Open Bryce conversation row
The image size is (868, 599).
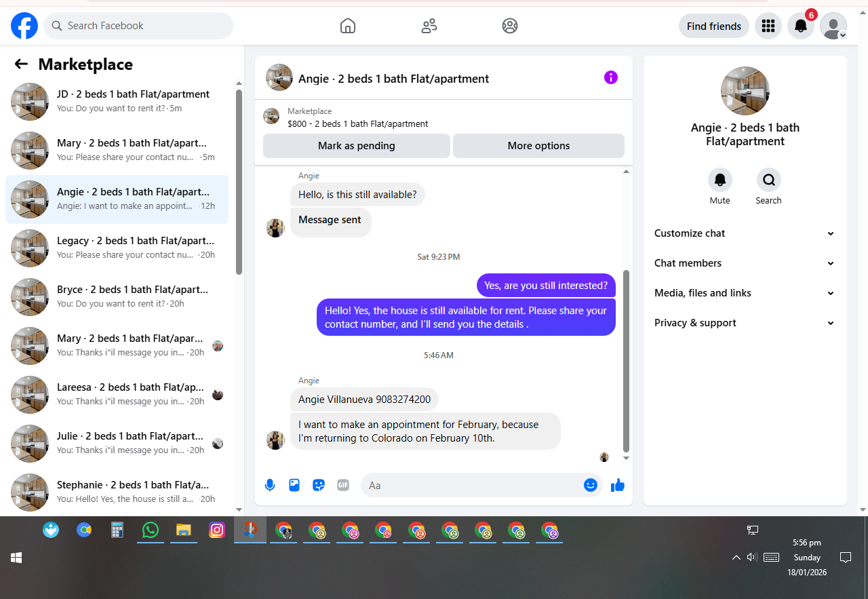pos(117,297)
